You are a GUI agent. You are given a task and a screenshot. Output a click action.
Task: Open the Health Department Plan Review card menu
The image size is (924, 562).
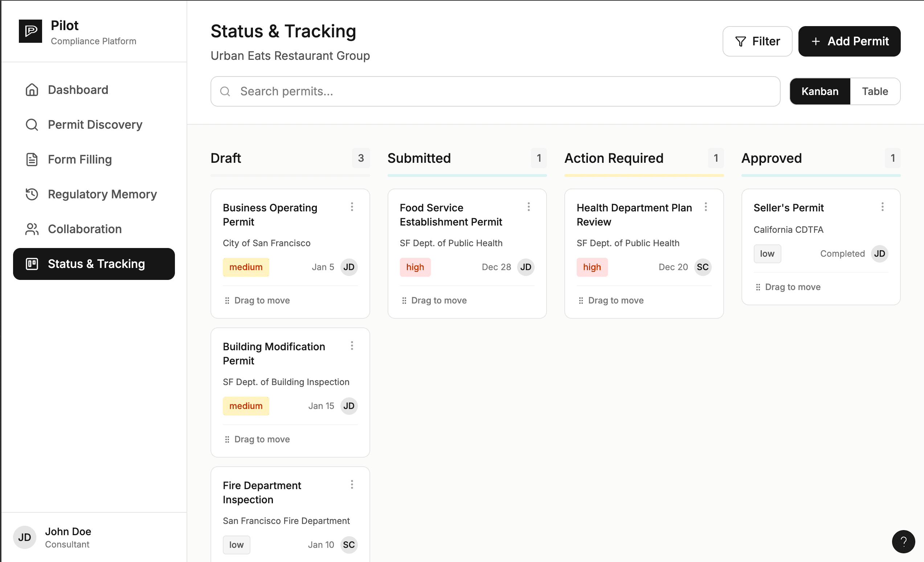706,207
